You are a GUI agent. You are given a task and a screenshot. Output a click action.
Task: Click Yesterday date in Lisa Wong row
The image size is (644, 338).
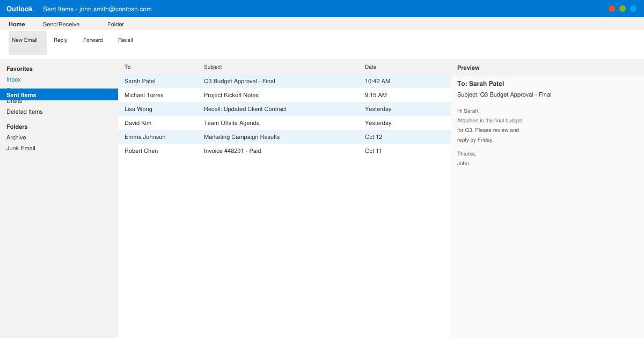[378, 109]
